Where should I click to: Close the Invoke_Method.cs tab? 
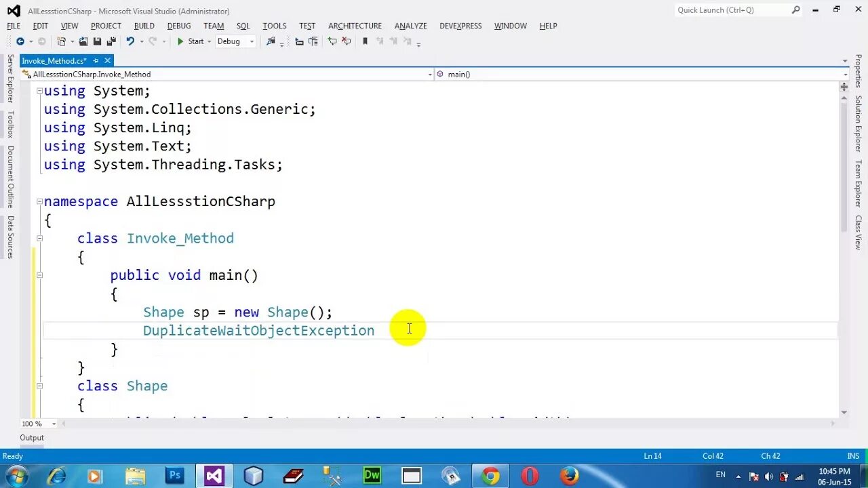pos(107,61)
